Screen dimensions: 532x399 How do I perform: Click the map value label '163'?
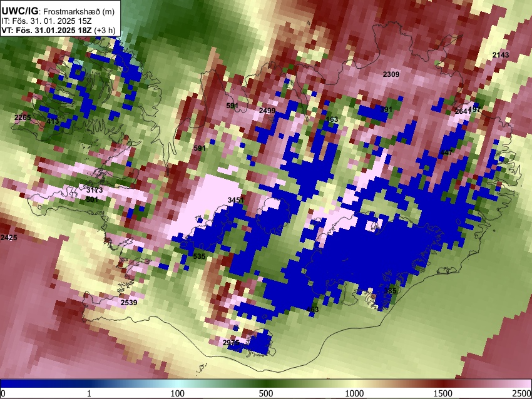point(332,119)
